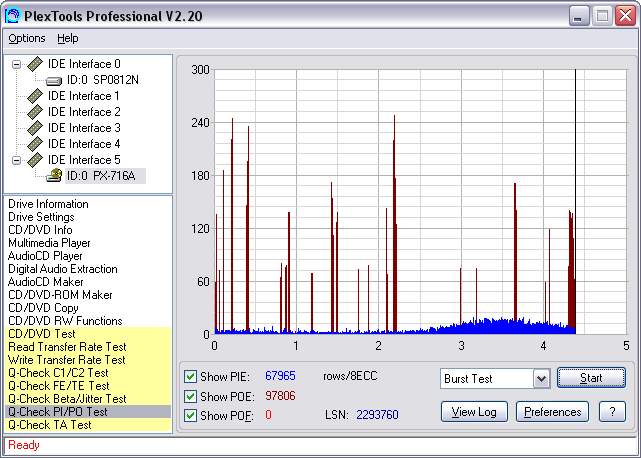Image resolution: width=641 pixels, height=458 pixels.
Task: Toggle the Show POE checkbox
Action: [190, 396]
